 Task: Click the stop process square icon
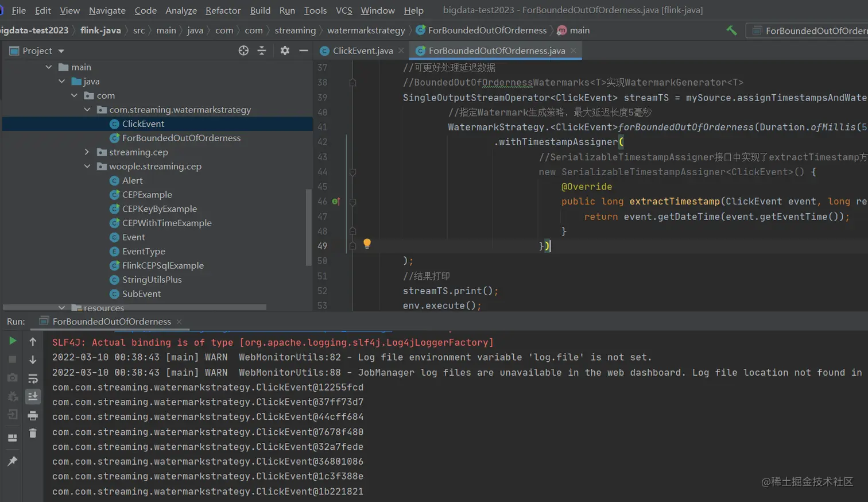coord(13,359)
